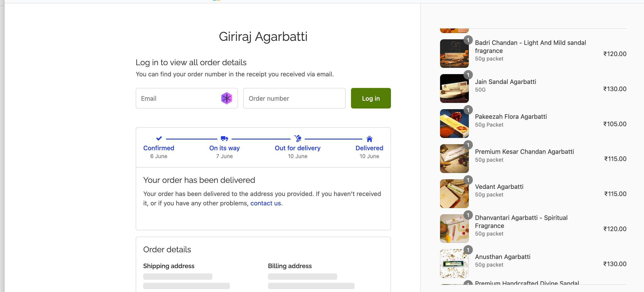Select the Jain Sandal Agarbatti product name
This screenshot has width=644, height=292.
point(505,82)
